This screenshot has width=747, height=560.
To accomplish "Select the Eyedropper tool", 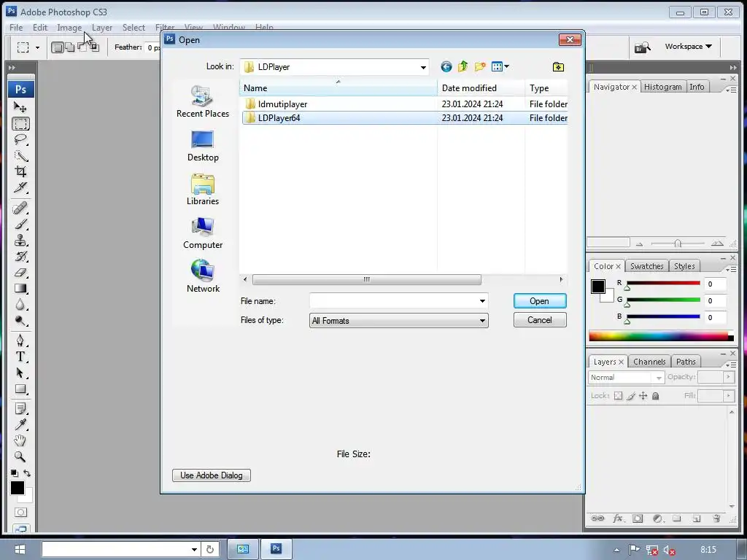I will click(x=20, y=424).
